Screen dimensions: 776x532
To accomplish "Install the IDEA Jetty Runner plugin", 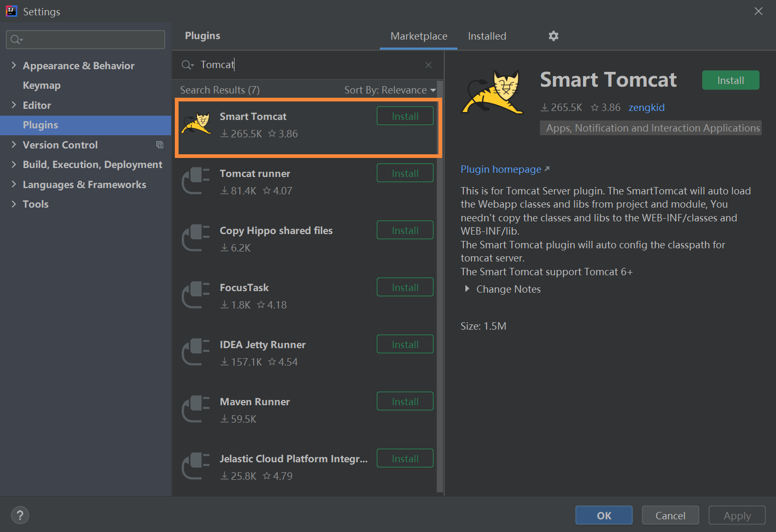I will 405,344.
